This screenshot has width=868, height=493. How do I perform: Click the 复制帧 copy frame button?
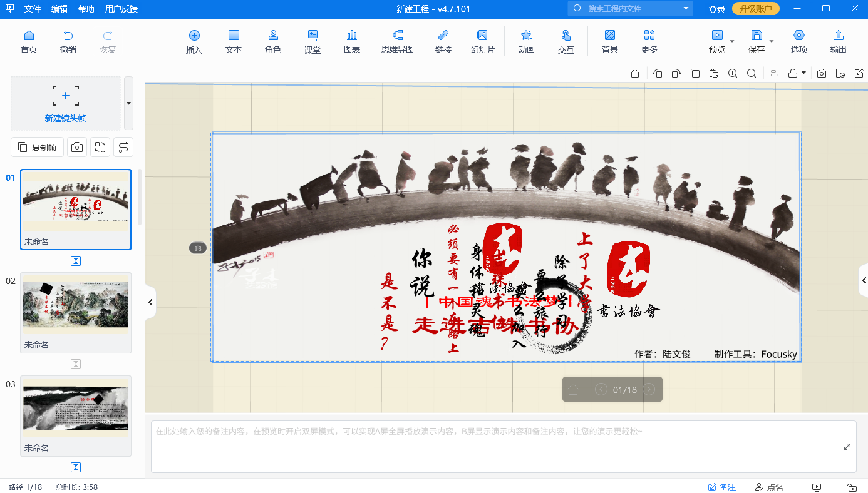pos(38,147)
